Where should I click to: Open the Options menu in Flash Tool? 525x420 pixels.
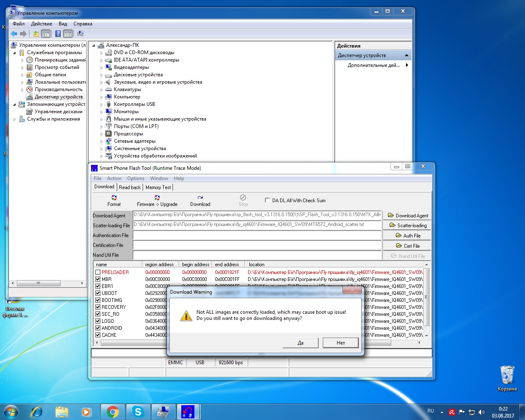click(x=135, y=178)
